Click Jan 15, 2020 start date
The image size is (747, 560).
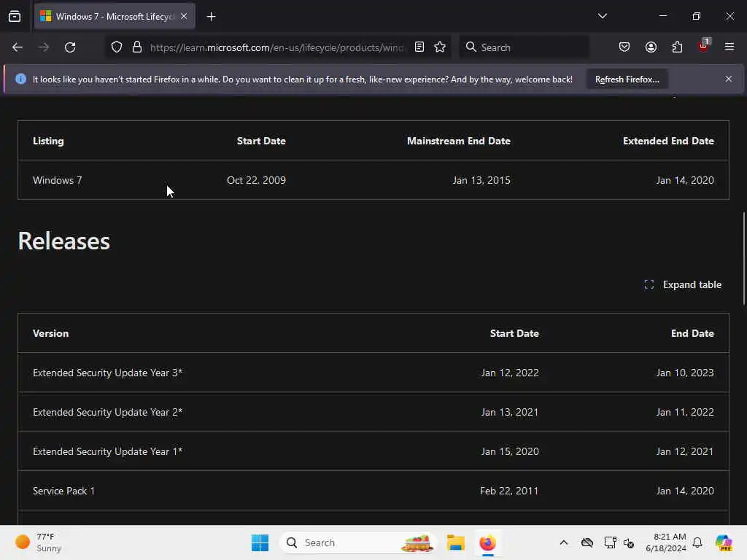point(510,451)
